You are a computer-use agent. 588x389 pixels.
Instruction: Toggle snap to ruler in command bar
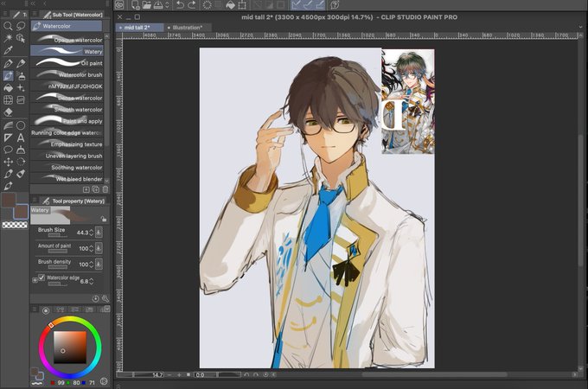point(297,5)
